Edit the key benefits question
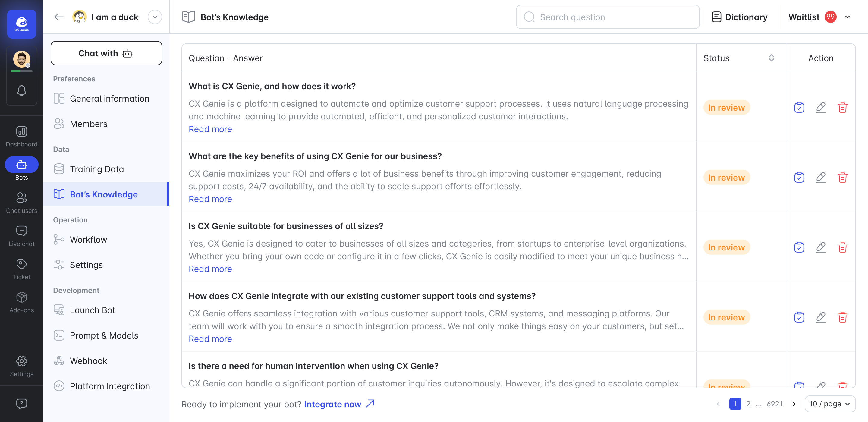This screenshot has height=422, width=868. pyautogui.click(x=821, y=177)
